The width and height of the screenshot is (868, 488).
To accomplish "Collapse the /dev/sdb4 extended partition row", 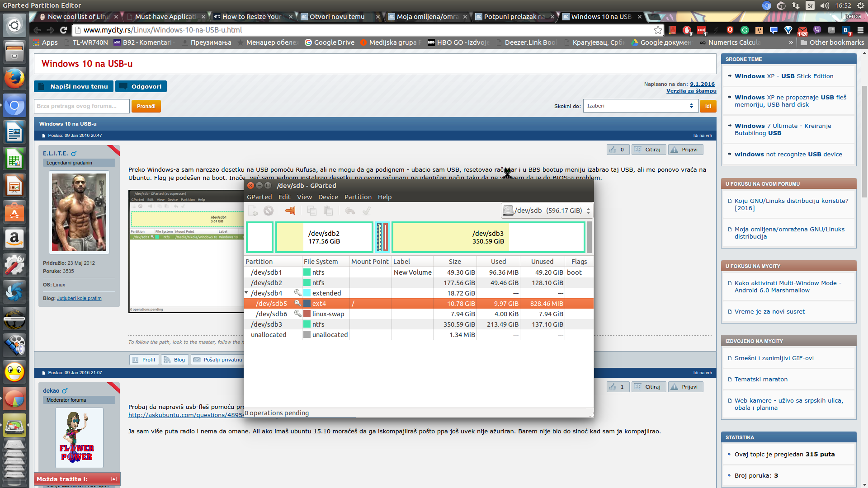I will (x=246, y=293).
